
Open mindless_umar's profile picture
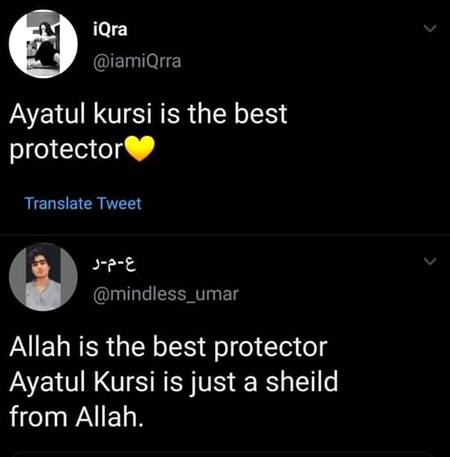click(x=43, y=277)
